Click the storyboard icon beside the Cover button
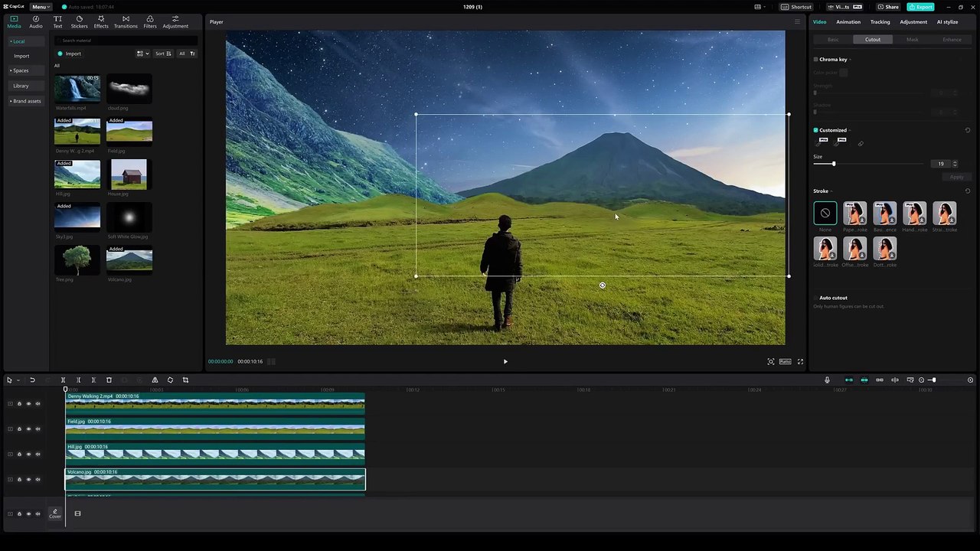Image resolution: width=980 pixels, height=551 pixels. click(x=77, y=514)
